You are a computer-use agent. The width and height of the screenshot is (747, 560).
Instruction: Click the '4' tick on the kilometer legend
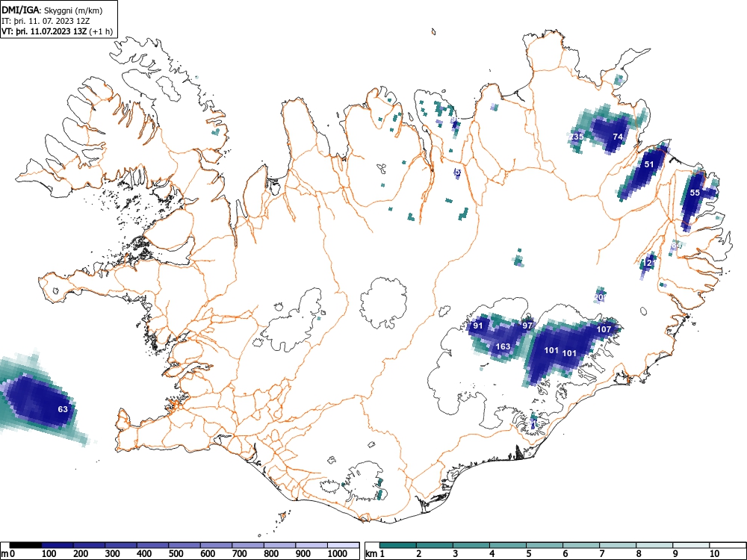pyautogui.click(x=492, y=554)
